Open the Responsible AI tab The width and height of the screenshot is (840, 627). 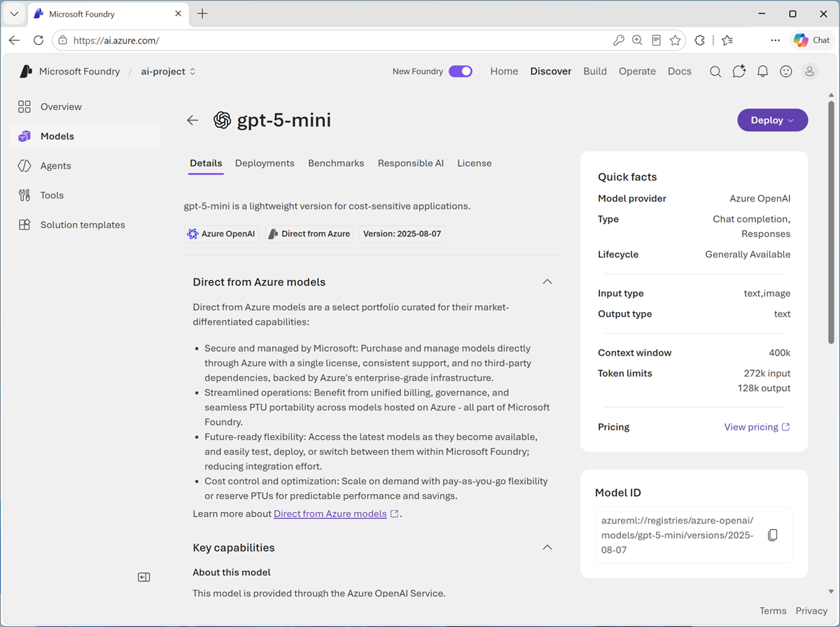pyautogui.click(x=411, y=163)
